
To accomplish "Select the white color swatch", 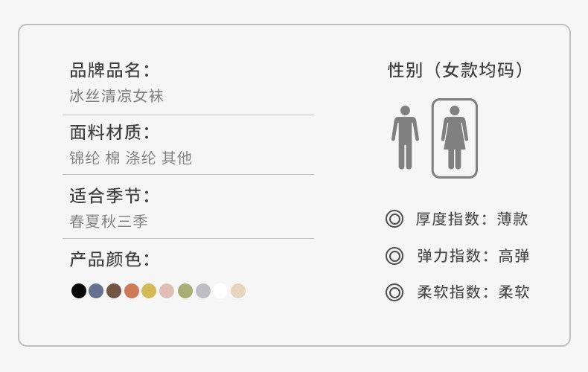I will coord(220,291).
